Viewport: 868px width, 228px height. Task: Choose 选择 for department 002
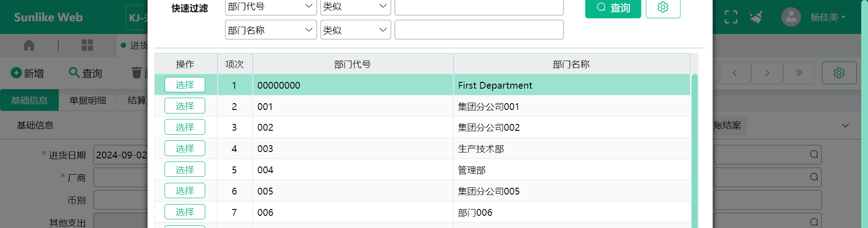coord(185,127)
